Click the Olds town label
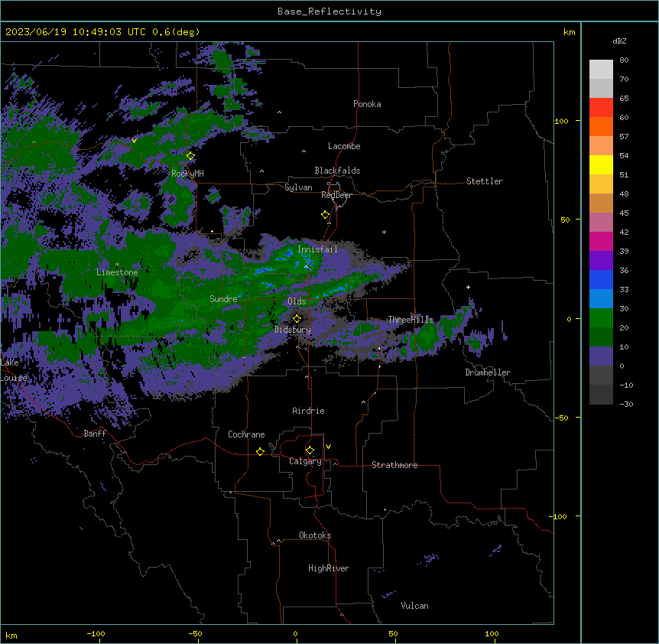Image resolution: width=659 pixels, height=644 pixels. (x=297, y=301)
